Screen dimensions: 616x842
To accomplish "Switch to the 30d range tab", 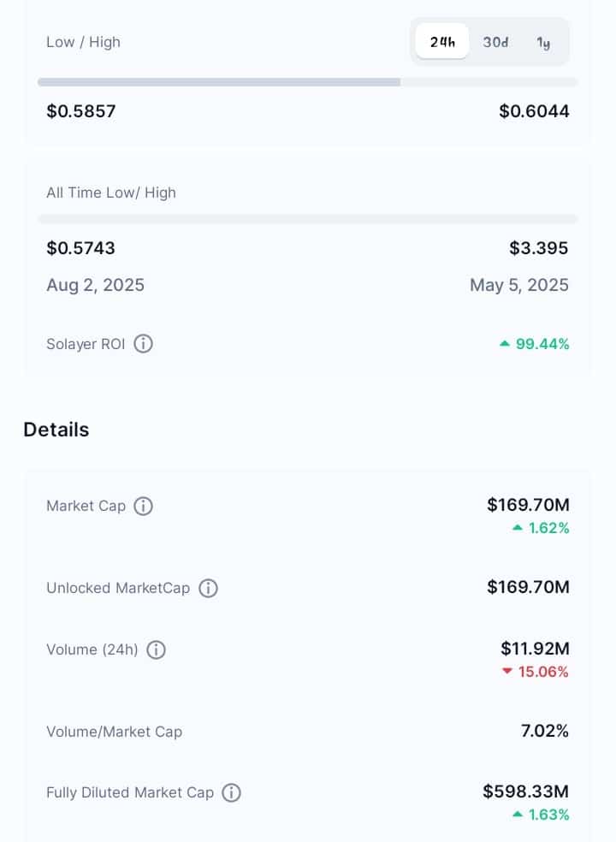I will tap(495, 41).
